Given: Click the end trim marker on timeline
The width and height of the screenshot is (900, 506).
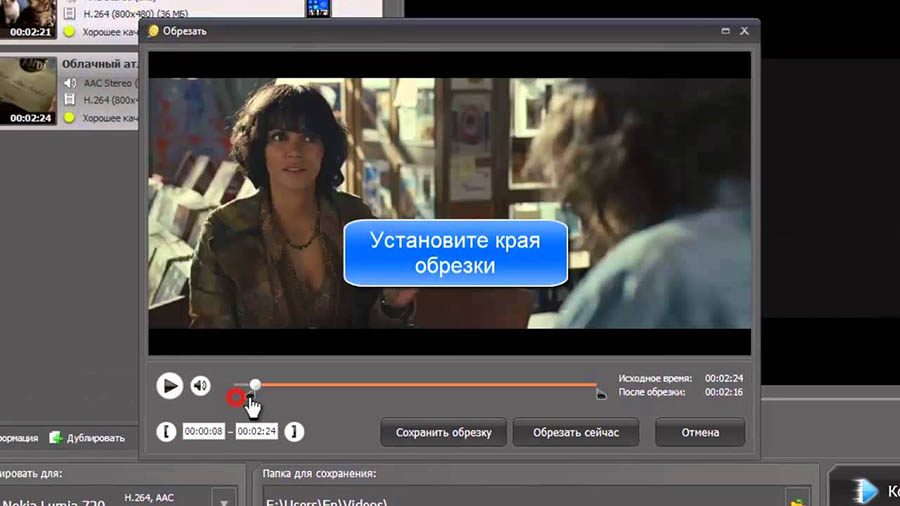Looking at the screenshot, I should [600, 393].
